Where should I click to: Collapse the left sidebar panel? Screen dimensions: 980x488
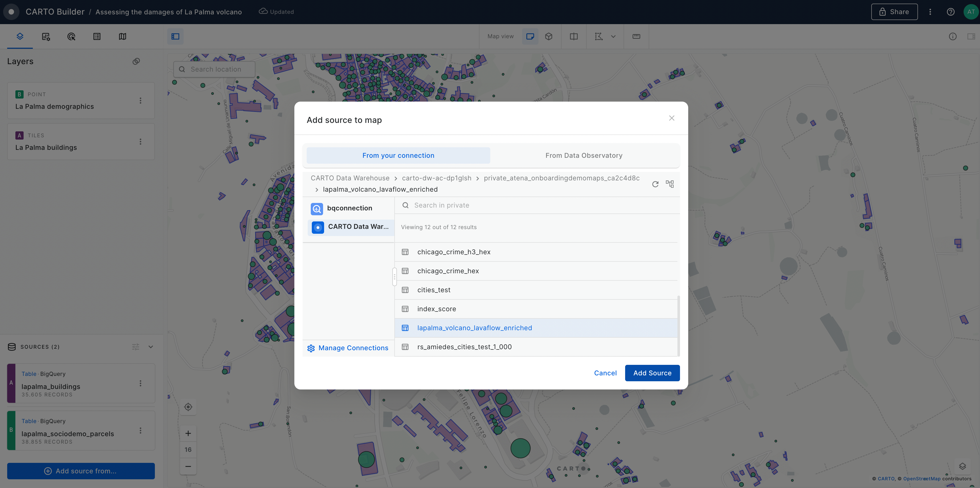pos(175,36)
